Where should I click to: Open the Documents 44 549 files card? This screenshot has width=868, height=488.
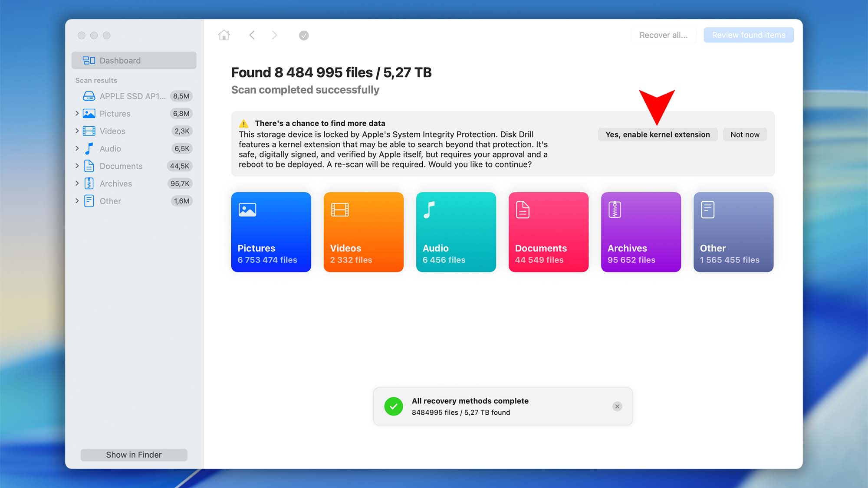point(549,232)
